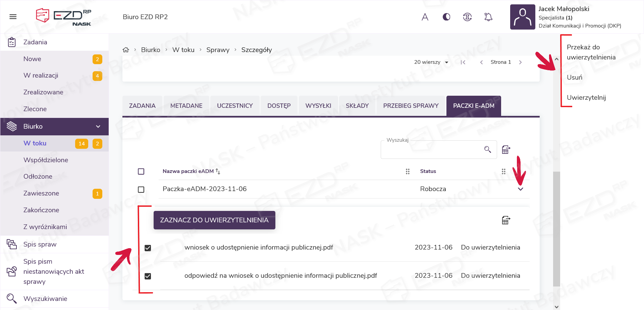644x310 pixels.
Task: Uncheck the 'odpowiedź na wniosek' pdf checkbox
Action: pos(148,276)
